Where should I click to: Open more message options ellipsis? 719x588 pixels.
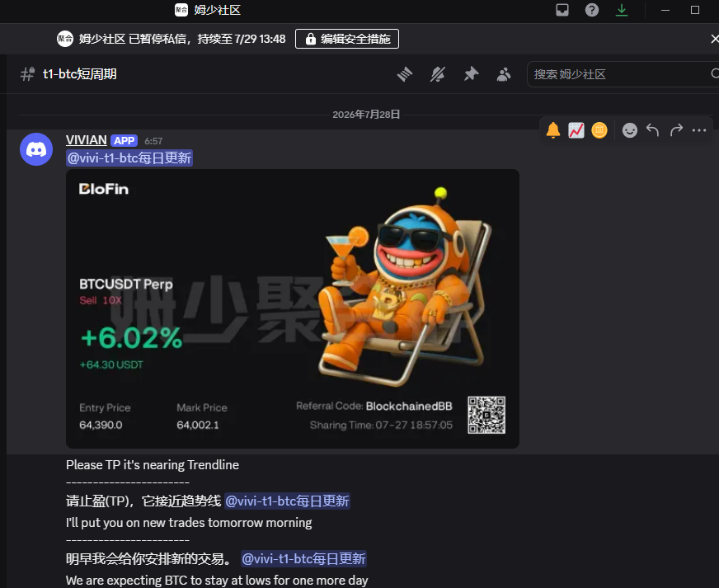[699, 131]
